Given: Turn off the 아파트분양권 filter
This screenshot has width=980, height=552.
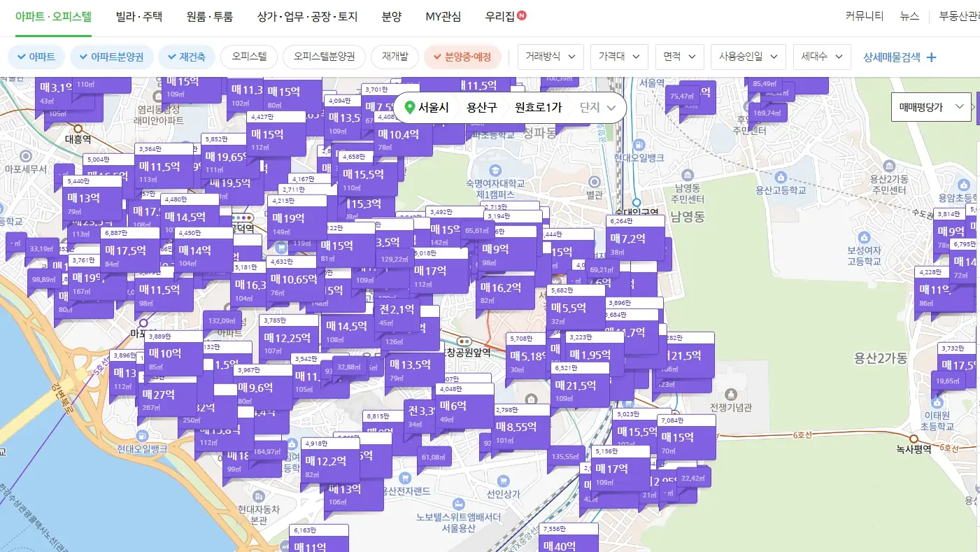Looking at the screenshot, I should [111, 57].
